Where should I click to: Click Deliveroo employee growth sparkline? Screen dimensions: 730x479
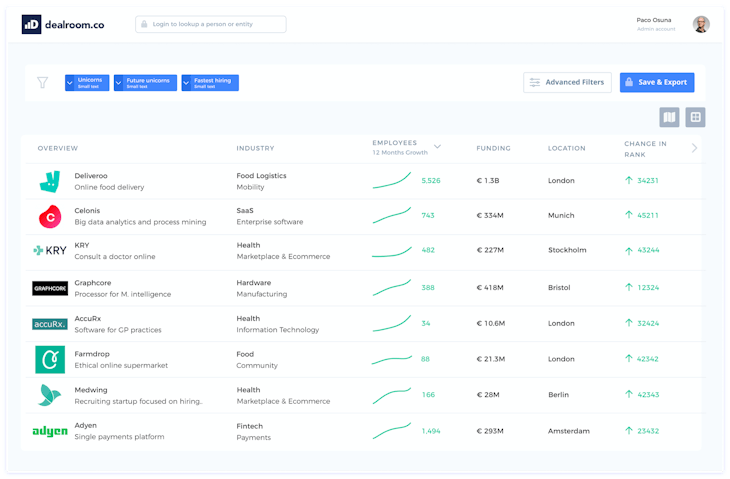pos(392,181)
